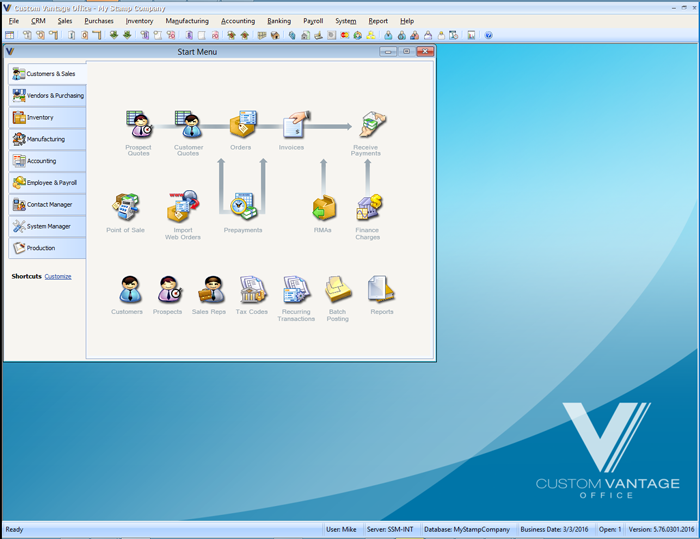Open the Reports icon in Start Menu
The width and height of the screenshot is (700, 539).
(381, 289)
